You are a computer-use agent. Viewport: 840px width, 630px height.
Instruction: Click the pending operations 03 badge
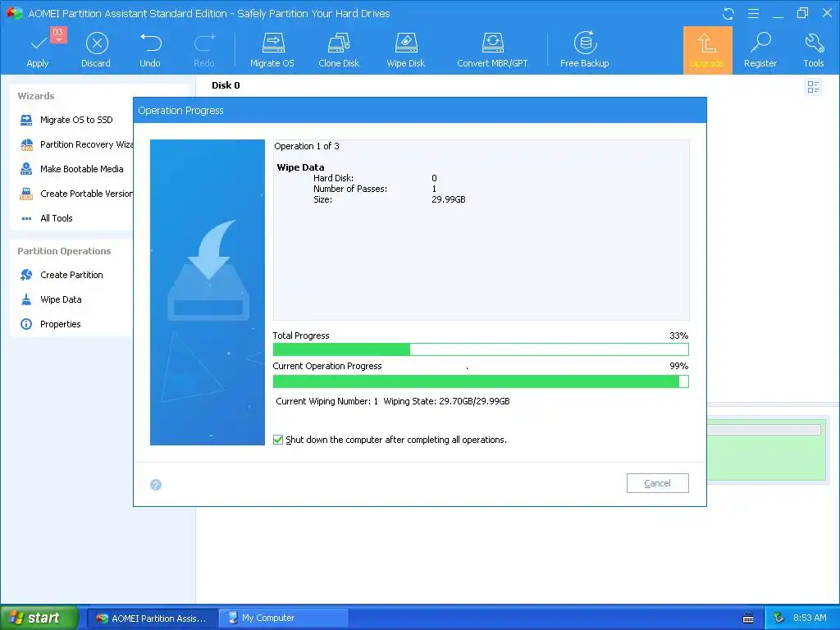click(x=58, y=33)
